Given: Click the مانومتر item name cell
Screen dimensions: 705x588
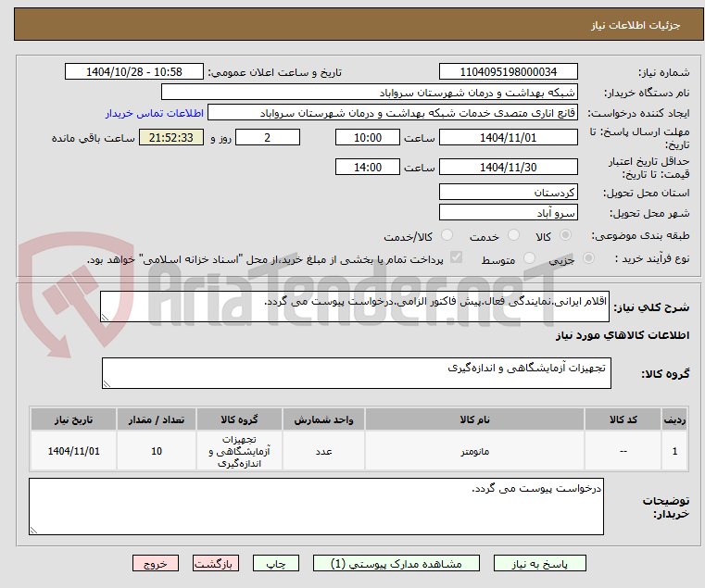Looking at the screenshot, I should pyautogui.click(x=474, y=451).
